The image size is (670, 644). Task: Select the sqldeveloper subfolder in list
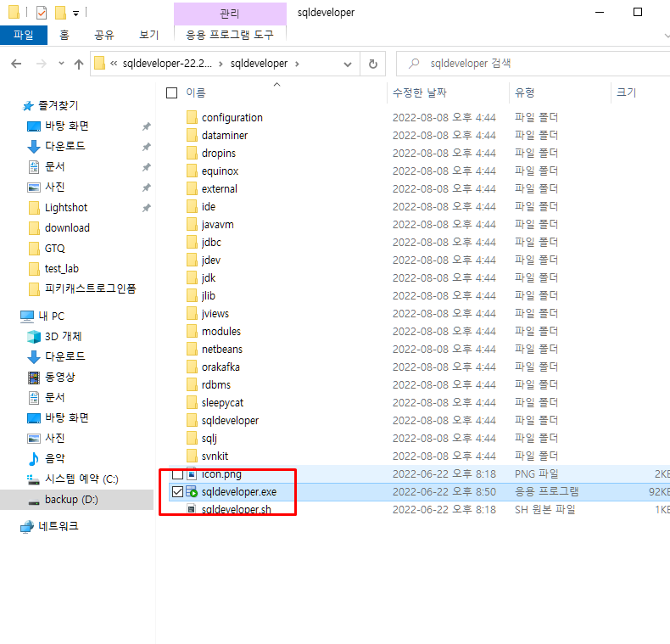coord(230,420)
